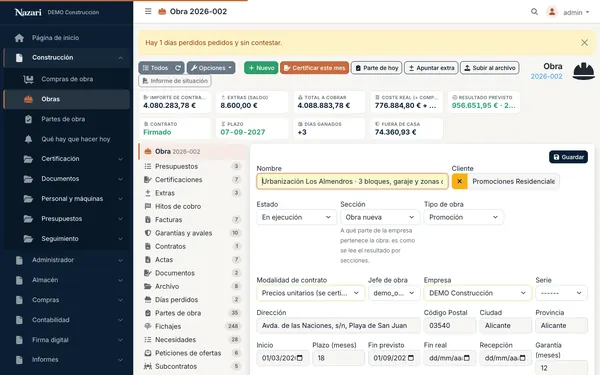Click the Código Postal field

pyautogui.click(x=449, y=326)
